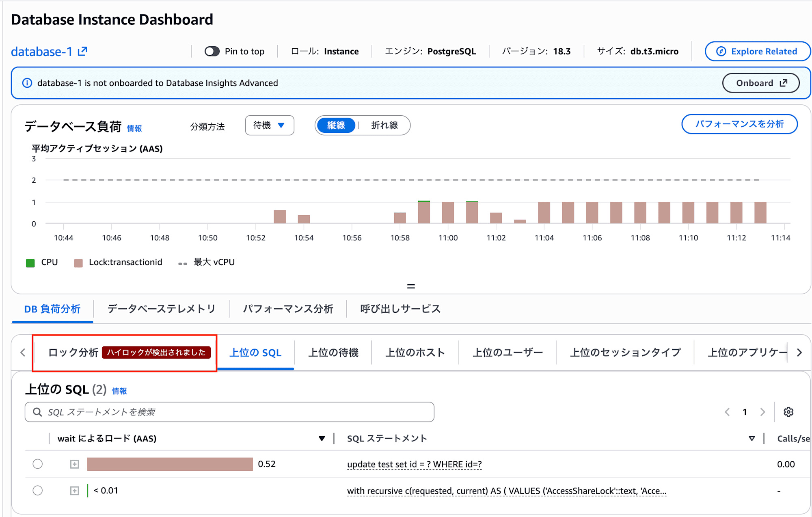Click the Onboard button in the banner
812x517 pixels.
point(761,83)
